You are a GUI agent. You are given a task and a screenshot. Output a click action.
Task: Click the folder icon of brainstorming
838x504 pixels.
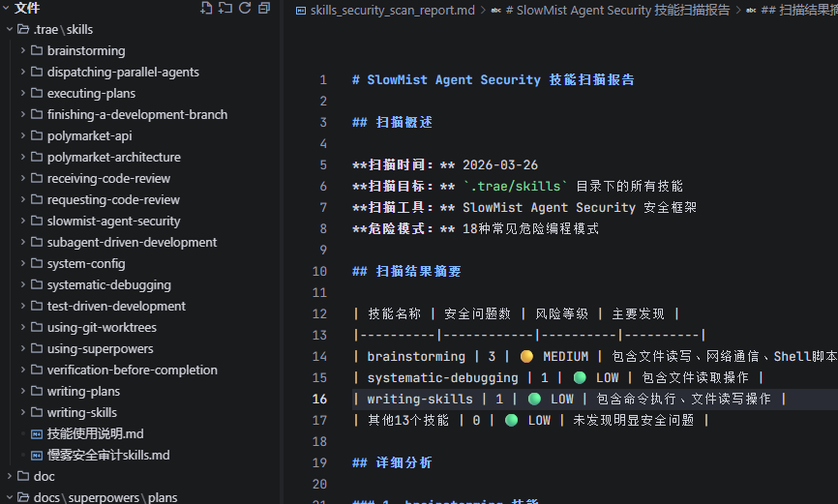pyautogui.click(x=37, y=50)
